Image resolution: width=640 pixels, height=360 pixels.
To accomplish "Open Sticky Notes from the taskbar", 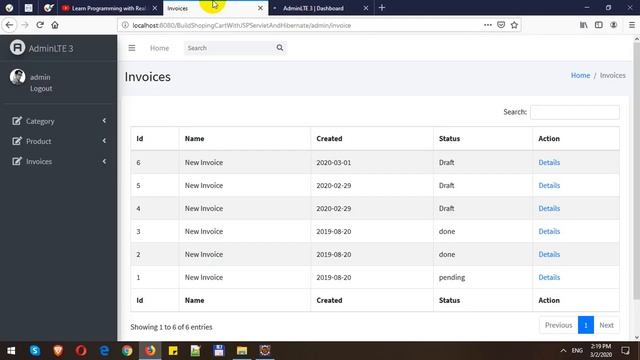I will (x=173, y=351).
